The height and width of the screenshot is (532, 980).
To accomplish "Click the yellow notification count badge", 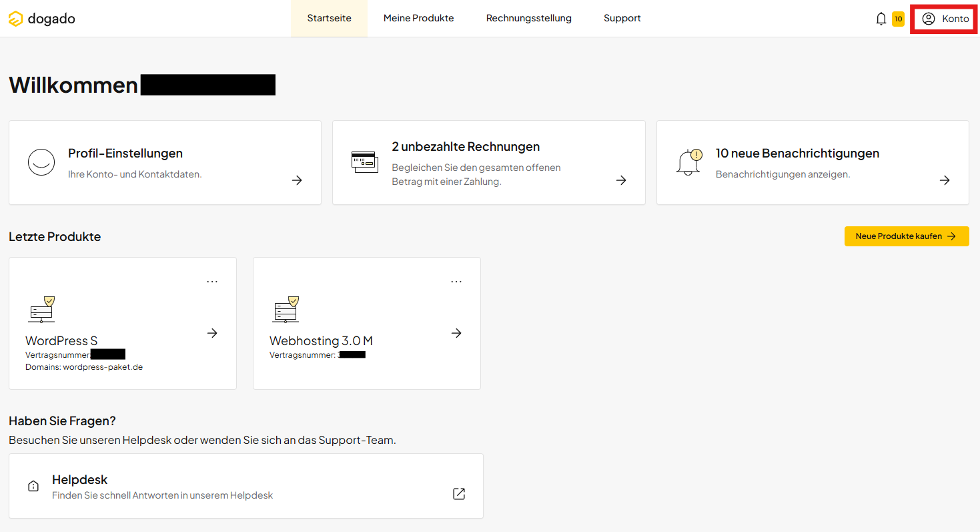I will 898,19.
